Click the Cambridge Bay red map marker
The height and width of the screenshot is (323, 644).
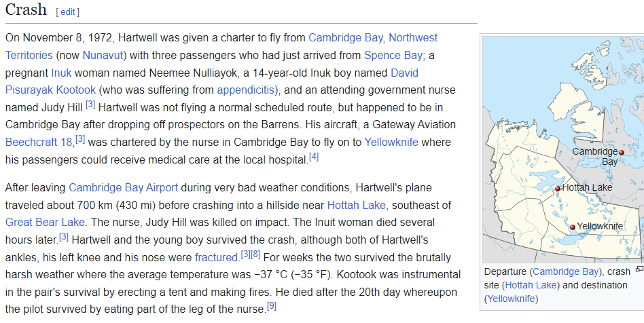622,152
